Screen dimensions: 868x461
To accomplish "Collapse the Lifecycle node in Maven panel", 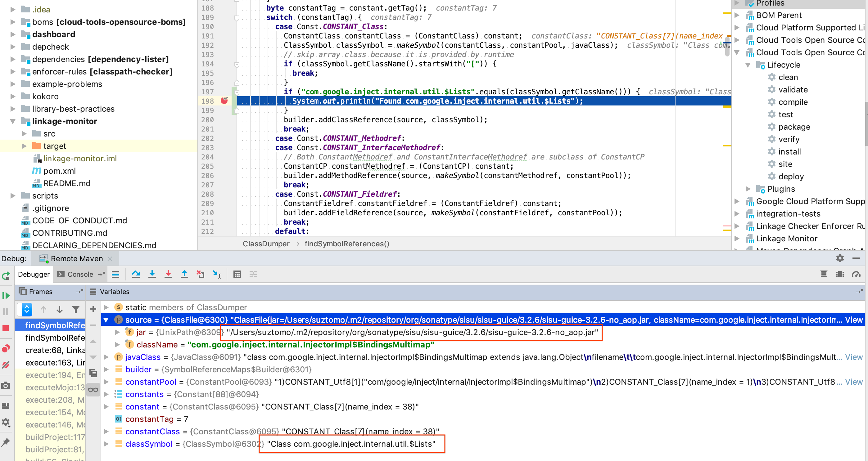I will point(748,65).
